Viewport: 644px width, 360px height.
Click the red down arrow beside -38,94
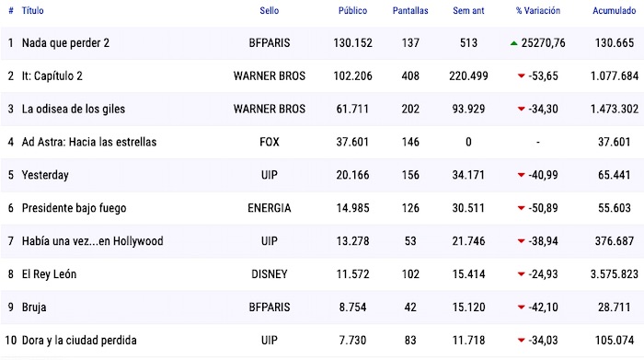(522, 241)
